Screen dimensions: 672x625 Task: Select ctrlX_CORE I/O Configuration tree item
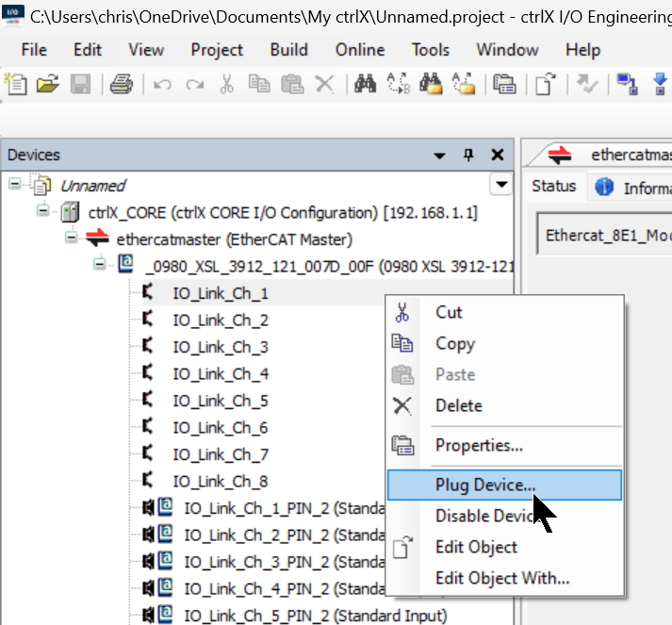pyautogui.click(x=283, y=213)
